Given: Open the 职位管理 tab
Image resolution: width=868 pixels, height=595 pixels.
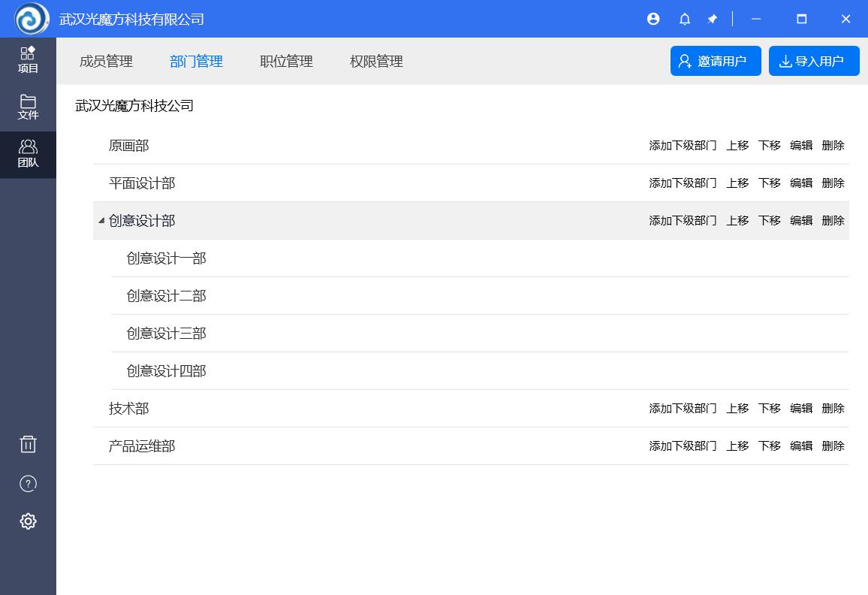Looking at the screenshot, I should (x=286, y=62).
